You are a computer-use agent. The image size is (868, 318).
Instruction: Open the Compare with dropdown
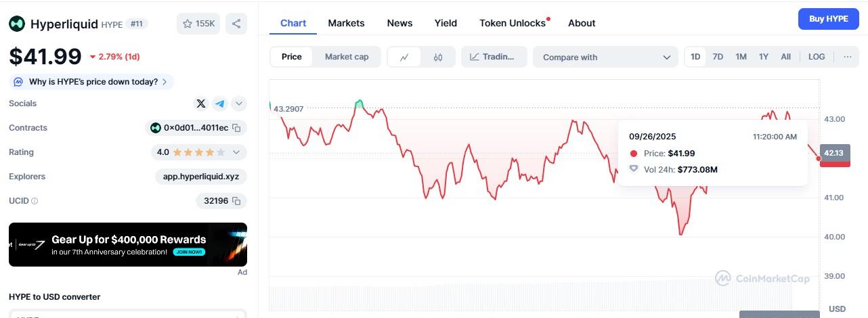click(605, 57)
